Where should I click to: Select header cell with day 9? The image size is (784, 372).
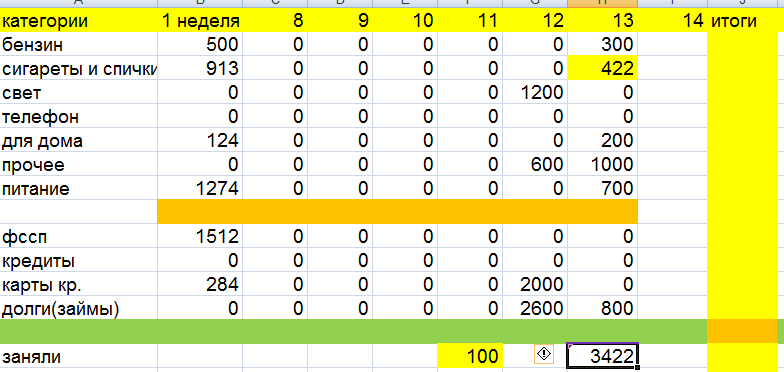click(x=340, y=20)
